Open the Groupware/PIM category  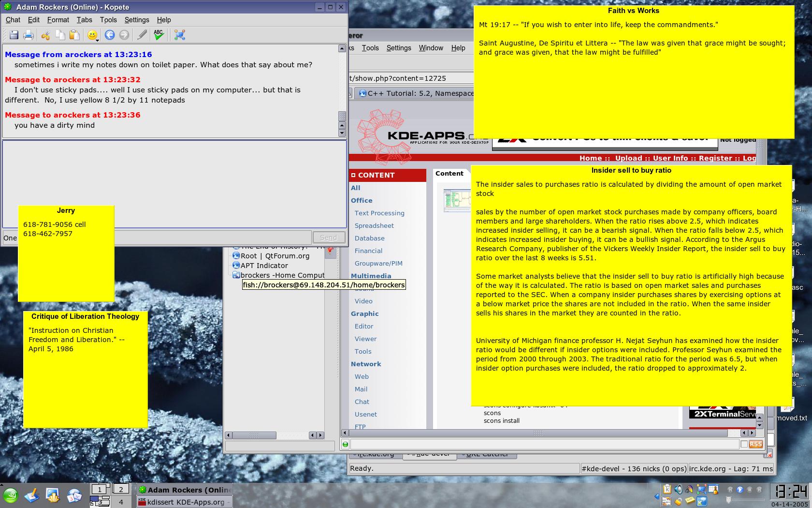pyautogui.click(x=378, y=263)
